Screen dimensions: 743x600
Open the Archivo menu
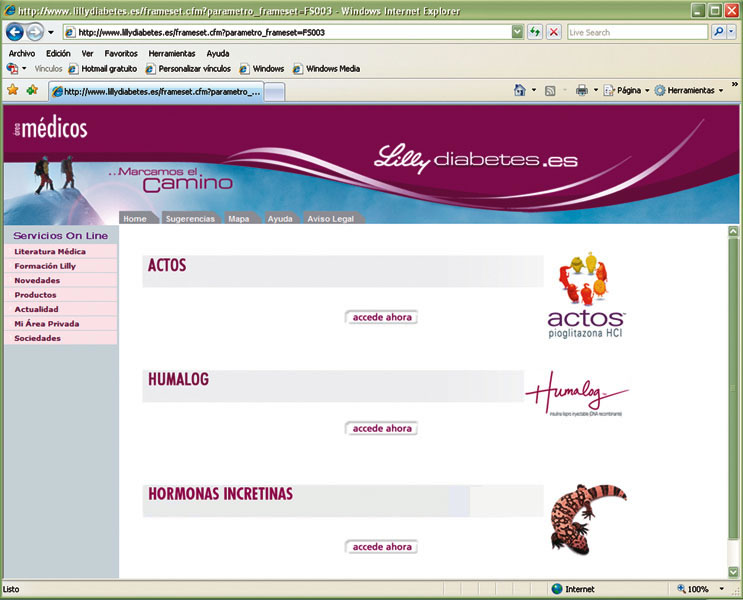tap(22, 54)
